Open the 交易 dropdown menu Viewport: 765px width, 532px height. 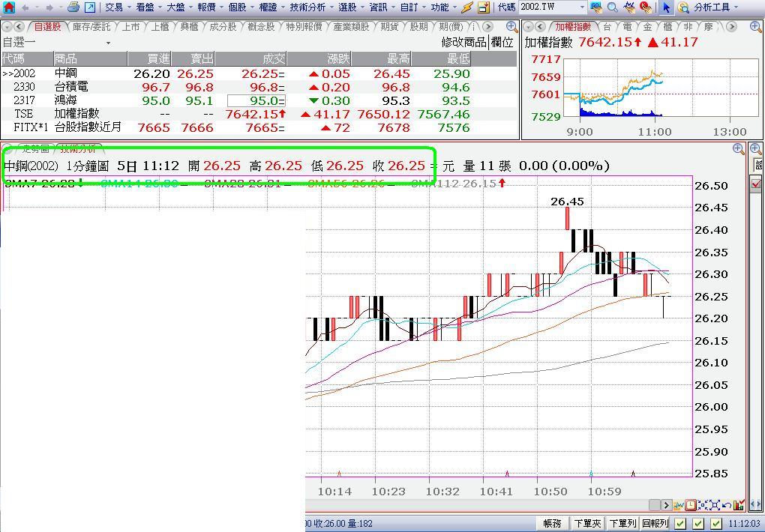(118, 7)
